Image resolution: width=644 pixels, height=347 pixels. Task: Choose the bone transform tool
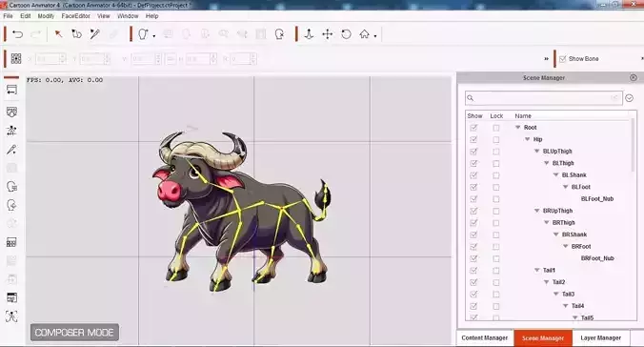(77, 34)
